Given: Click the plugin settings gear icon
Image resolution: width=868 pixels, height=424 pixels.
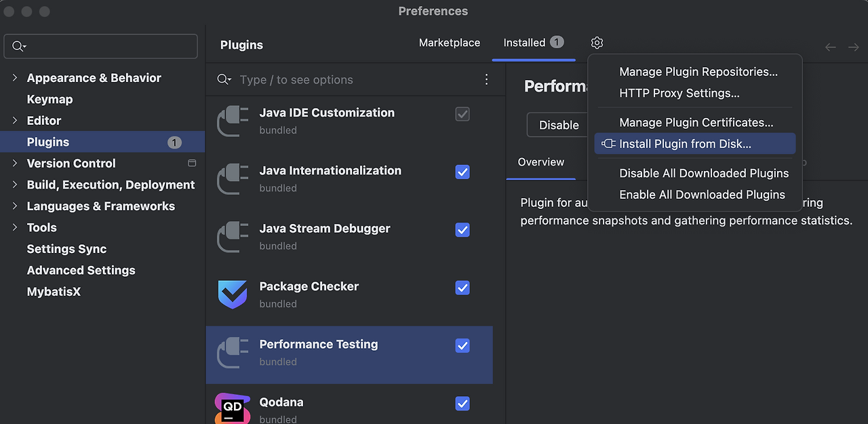Looking at the screenshot, I should point(597,43).
